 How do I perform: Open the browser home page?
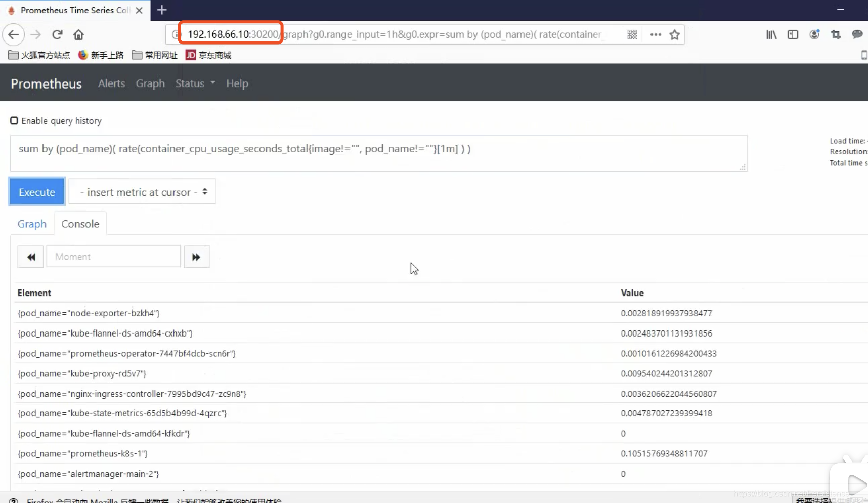78,35
